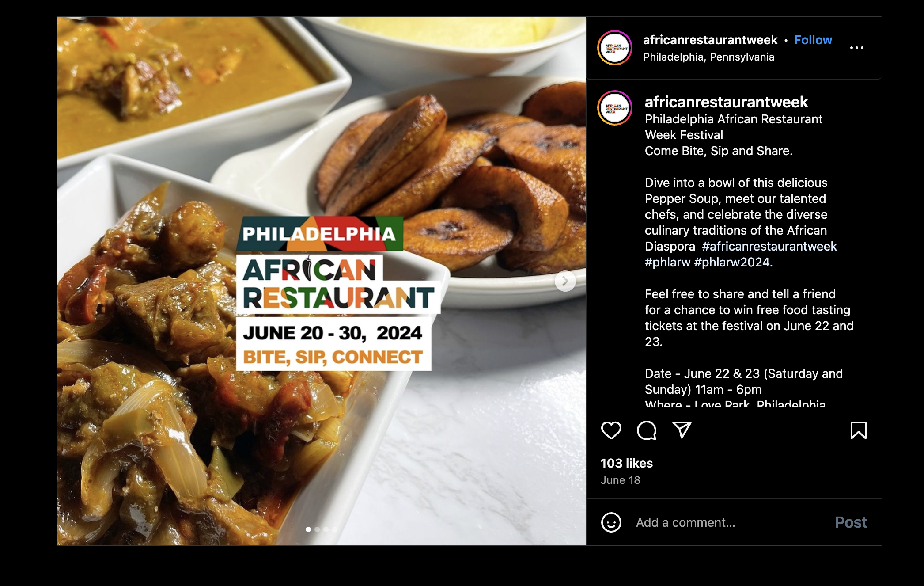Like the post with heart icon
This screenshot has width=924, height=586.
pyautogui.click(x=611, y=430)
